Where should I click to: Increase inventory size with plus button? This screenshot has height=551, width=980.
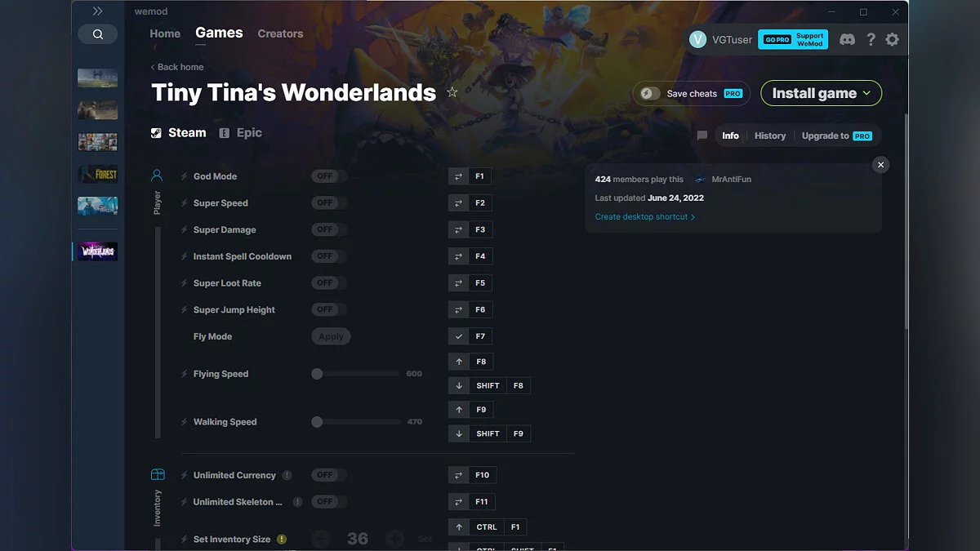394,539
